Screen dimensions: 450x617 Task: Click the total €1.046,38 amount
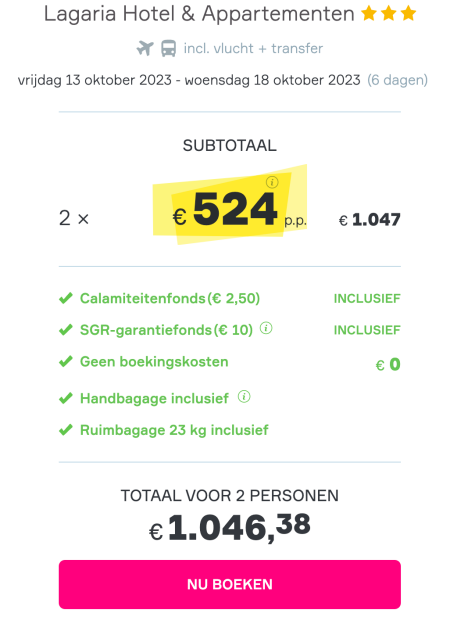pyautogui.click(x=230, y=527)
